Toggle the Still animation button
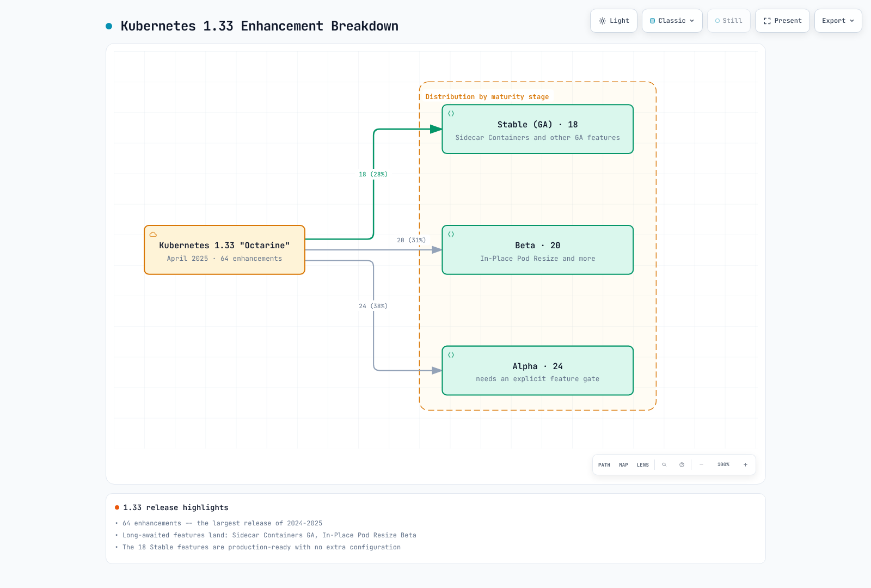The height and width of the screenshot is (588, 871). pos(728,21)
